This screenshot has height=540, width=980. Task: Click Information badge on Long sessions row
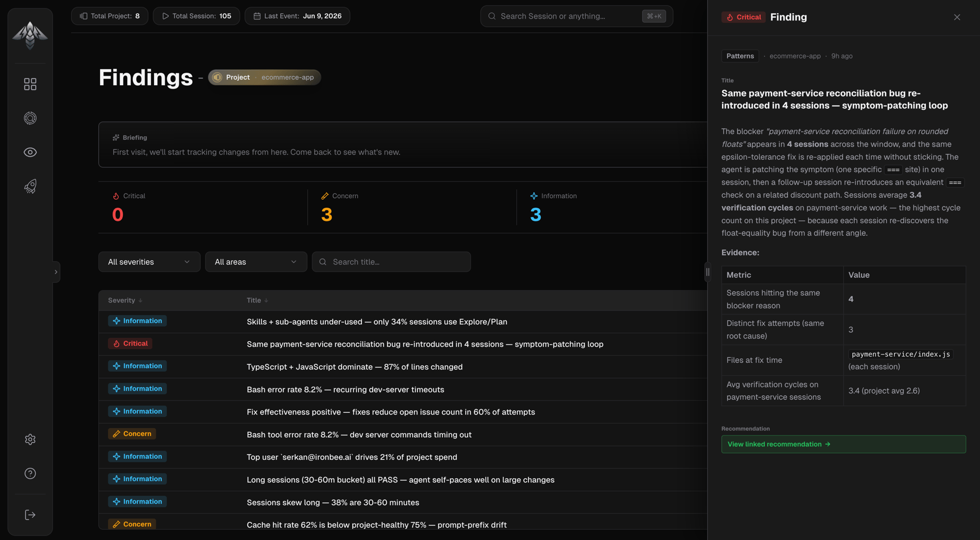137,479
